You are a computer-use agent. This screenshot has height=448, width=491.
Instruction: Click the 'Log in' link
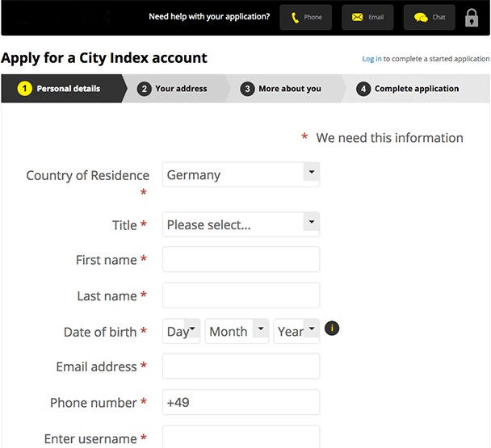point(371,59)
